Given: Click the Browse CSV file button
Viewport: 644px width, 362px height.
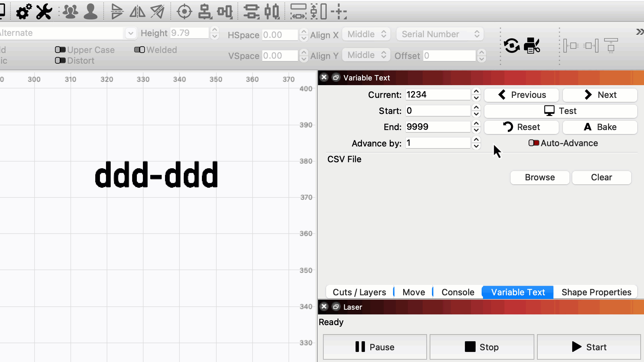Looking at the screenshot, I should click(540, 177).
